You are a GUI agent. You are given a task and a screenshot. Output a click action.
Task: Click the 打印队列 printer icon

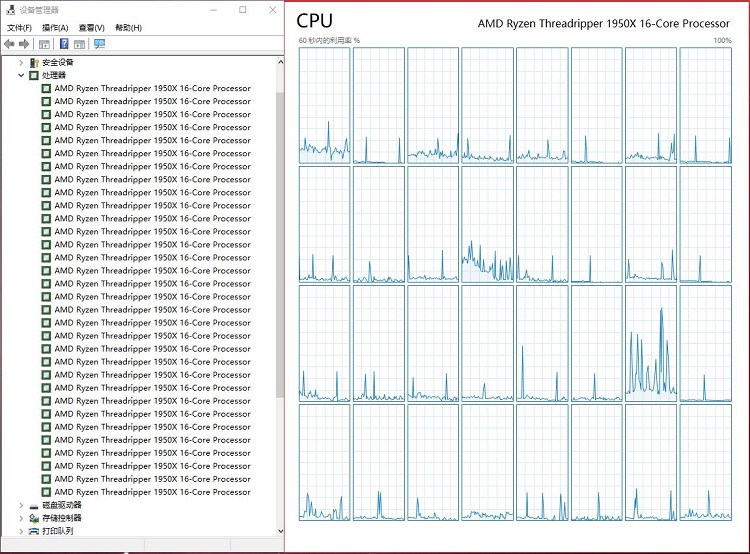point(34,531)
